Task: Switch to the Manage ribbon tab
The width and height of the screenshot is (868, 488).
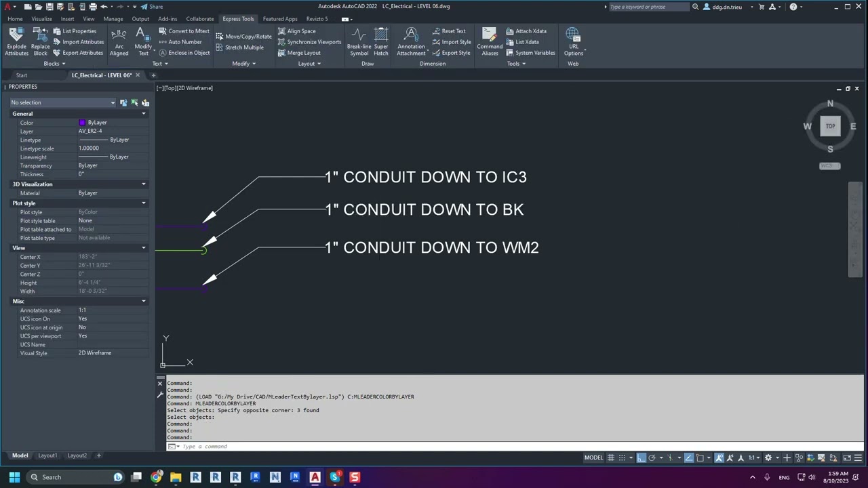Action: (x=113, y=19)
